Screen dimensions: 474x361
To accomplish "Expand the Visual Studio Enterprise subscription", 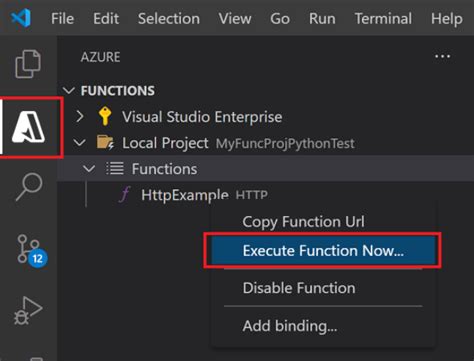I will [x=80, y=116].
